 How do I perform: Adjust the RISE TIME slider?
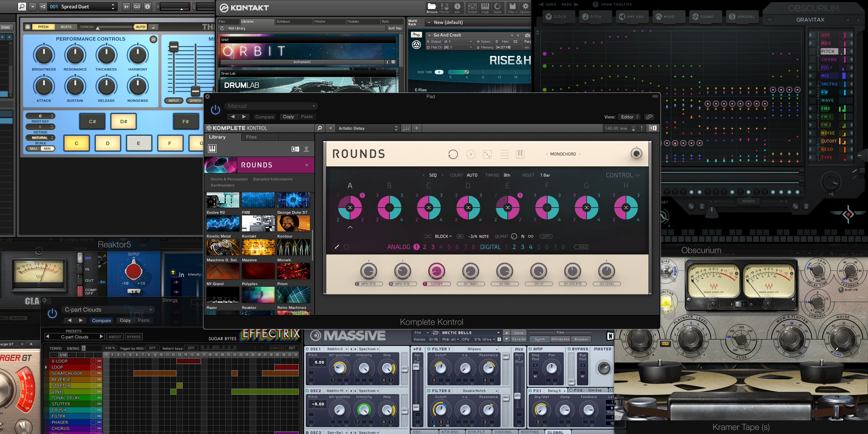467,72
